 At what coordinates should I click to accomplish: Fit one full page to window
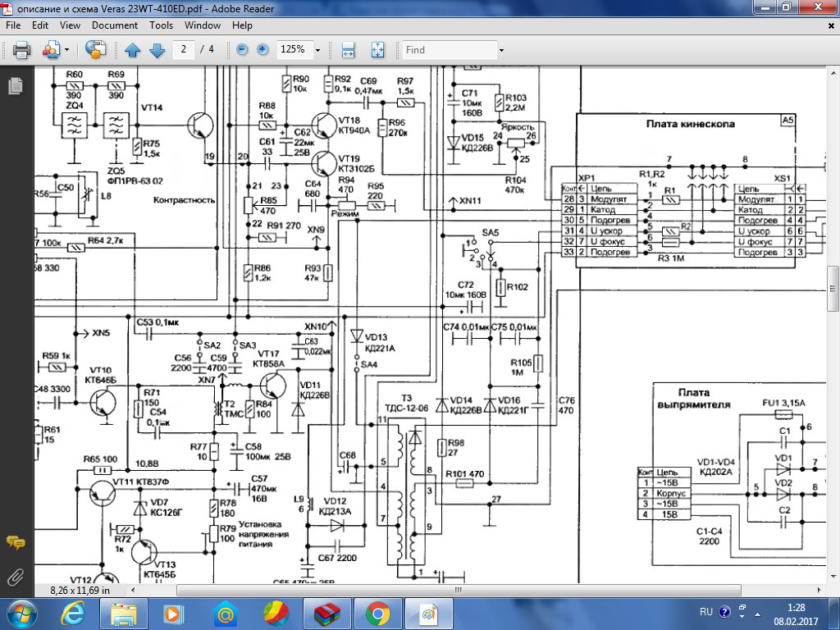pyautogui.click(x=377, y=50)
